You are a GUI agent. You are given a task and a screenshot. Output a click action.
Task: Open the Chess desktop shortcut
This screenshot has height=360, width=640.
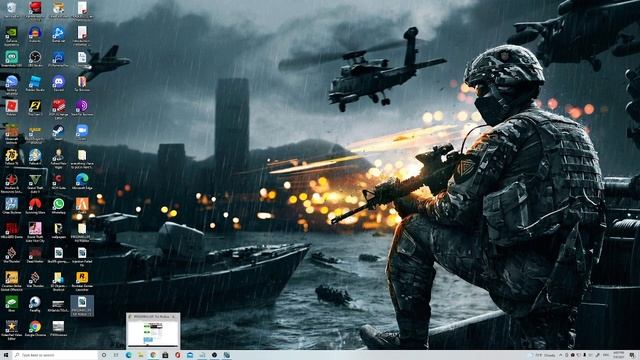[11, 206]
